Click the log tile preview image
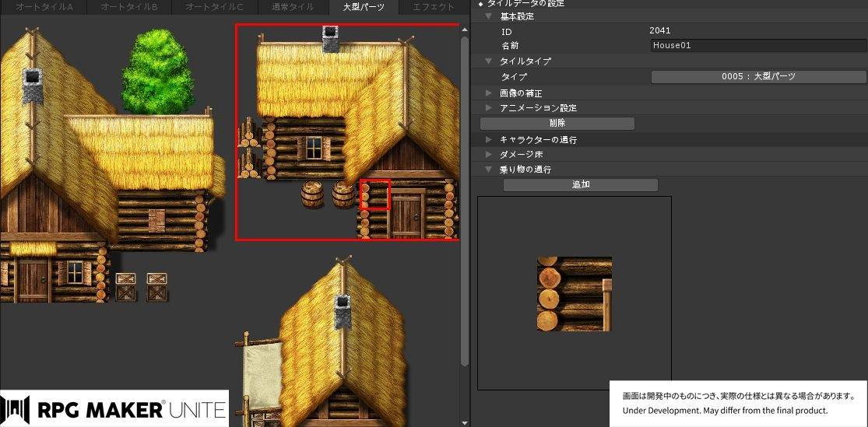The height and width of the screenshot is (427, 868). pos(574,294)
